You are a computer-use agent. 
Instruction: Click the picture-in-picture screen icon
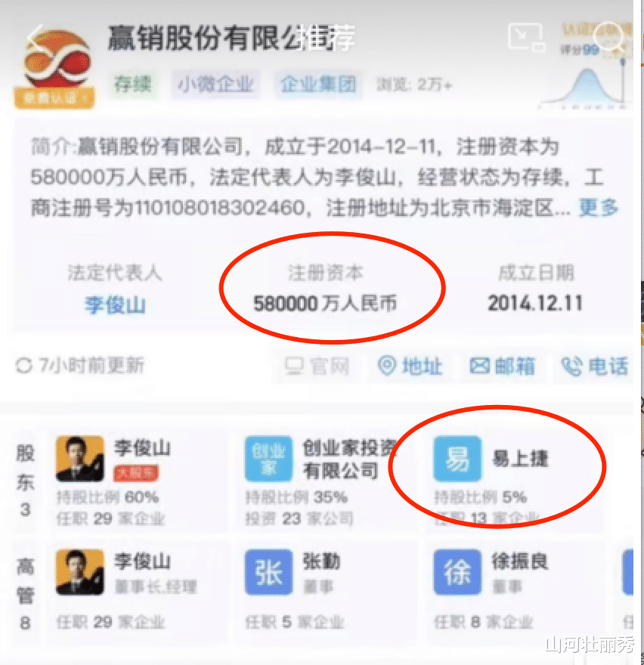(x=527, y=36)
